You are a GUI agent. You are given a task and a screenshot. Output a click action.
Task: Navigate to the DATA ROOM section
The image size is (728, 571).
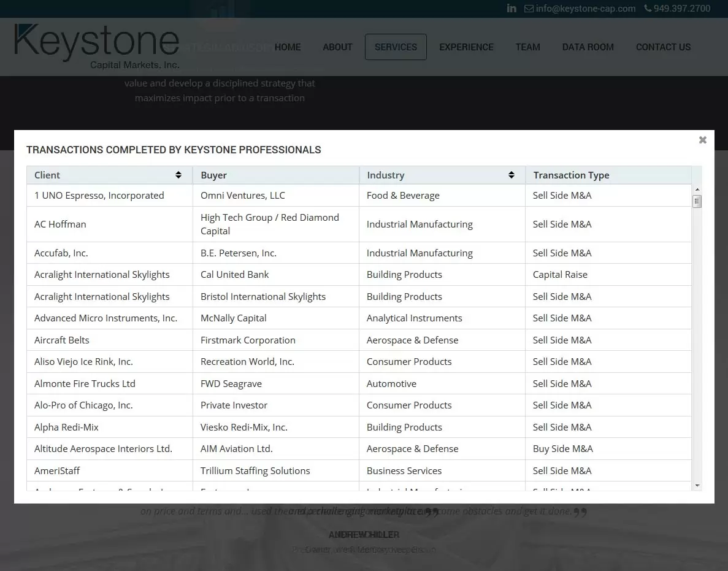pyautogui.click(x=588, y=47)
